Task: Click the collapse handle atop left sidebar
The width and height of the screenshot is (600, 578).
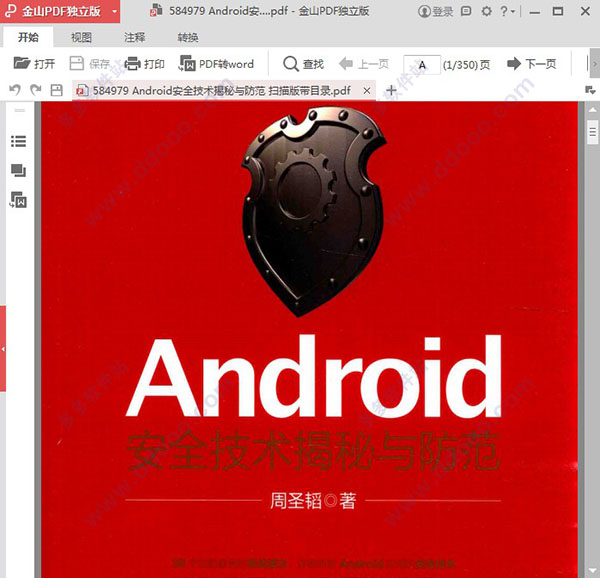Action: point(20,110)
